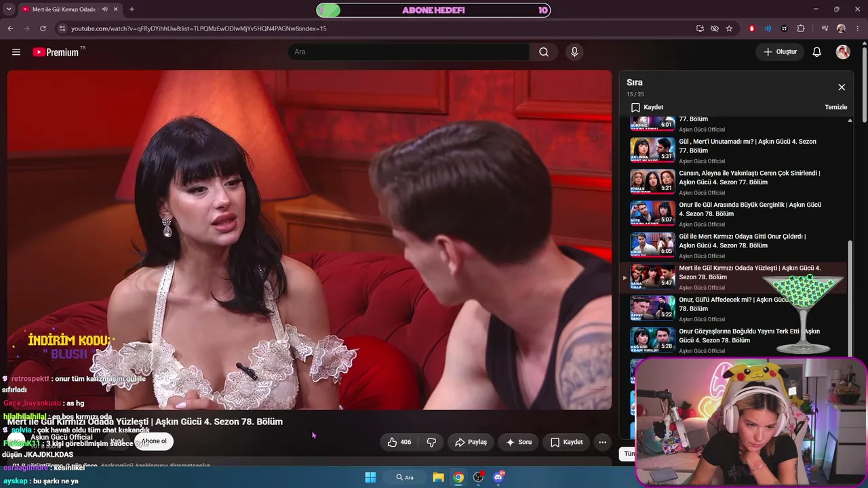Subscribe with the 'Abone ol' button
The image size is (868, 488).
pos(154,441)
